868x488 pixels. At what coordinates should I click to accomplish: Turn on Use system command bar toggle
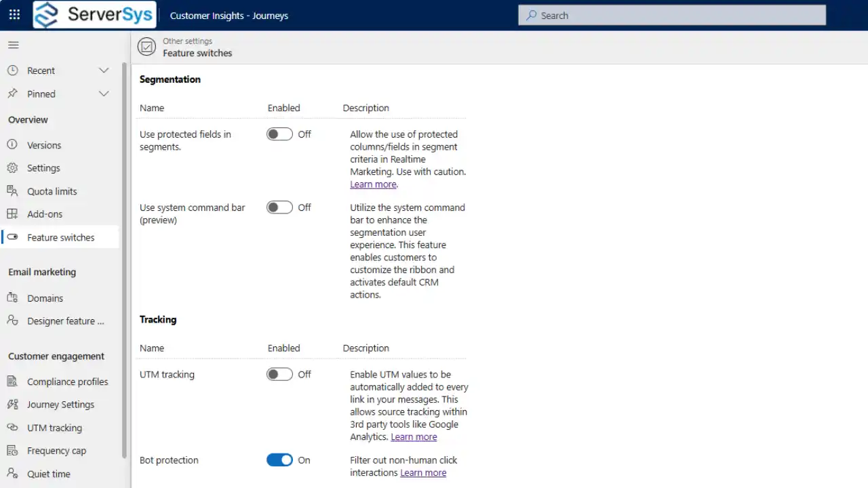click(279, 207)
